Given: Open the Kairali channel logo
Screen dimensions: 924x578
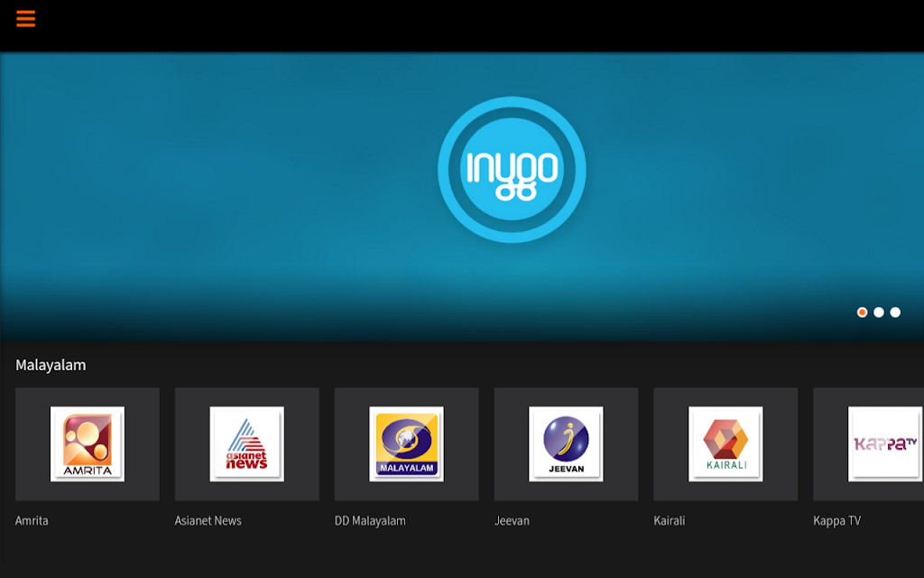Looking at the screenshot, I should click(725, 444).
